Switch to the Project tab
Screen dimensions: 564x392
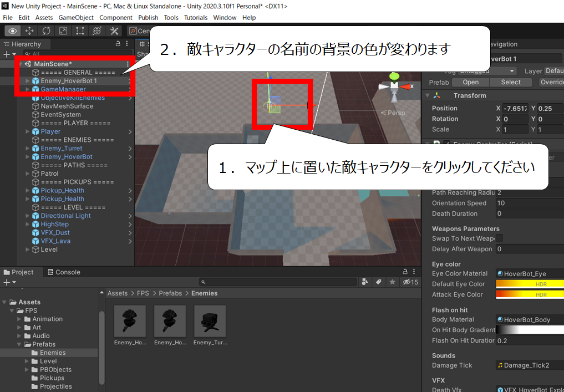19,272
